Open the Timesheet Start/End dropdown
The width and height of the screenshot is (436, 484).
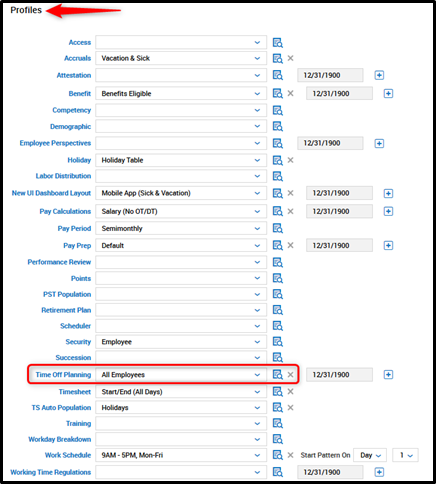click(181, 392)
